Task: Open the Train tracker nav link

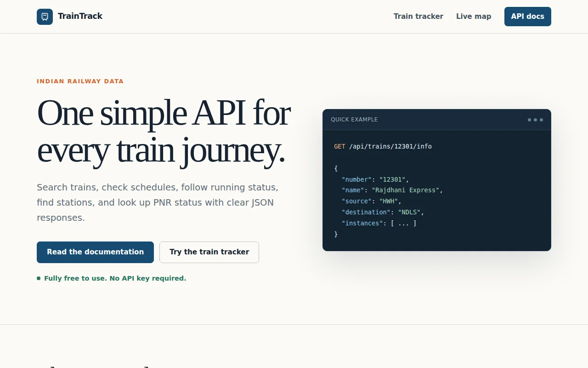Action: [x=418, y=17]
